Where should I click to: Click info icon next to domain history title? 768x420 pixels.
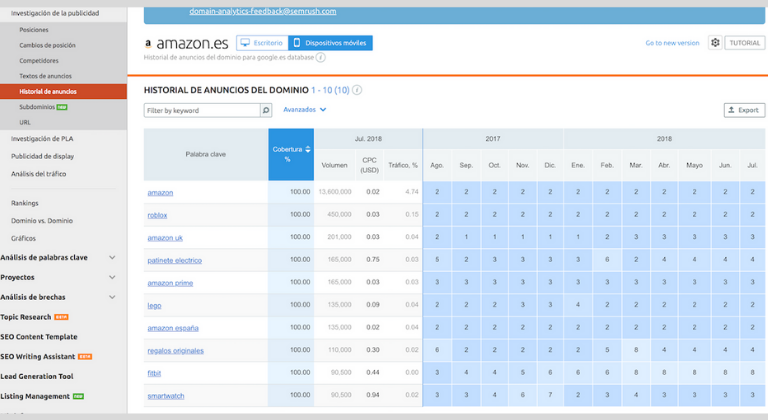(x=357, y=90)
